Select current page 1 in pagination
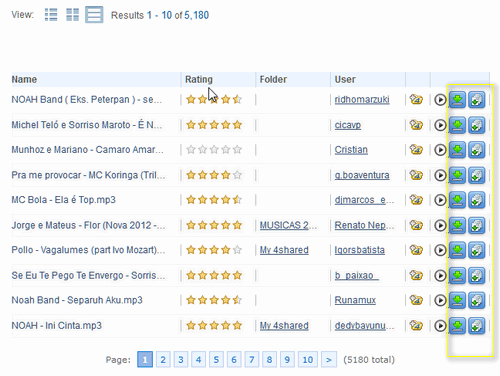500x376 pixels. (x=145, y=360)
